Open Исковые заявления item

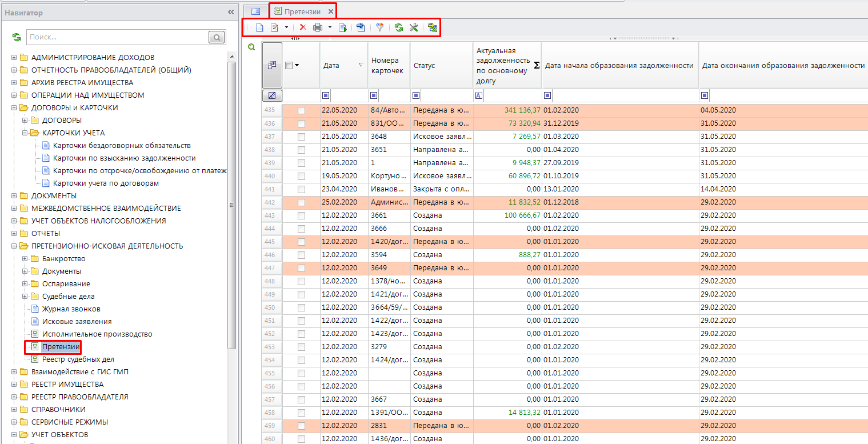[x=77, y=322]
